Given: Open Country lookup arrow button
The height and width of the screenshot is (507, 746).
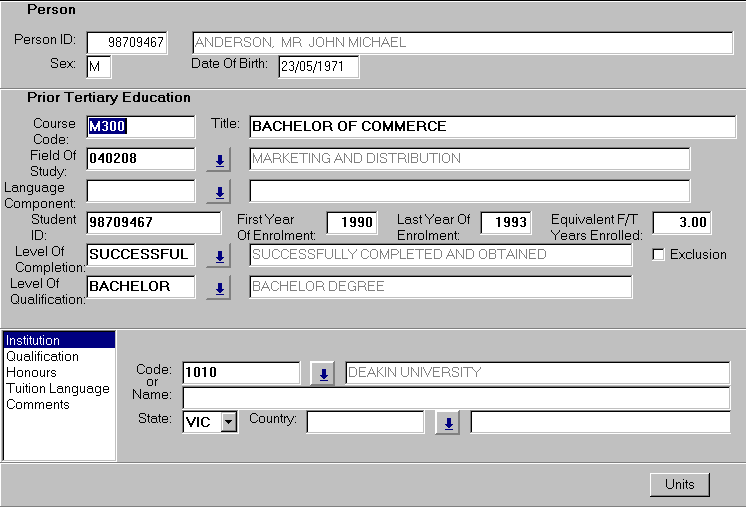Looking at the screenshot, I should pos(449,423).
